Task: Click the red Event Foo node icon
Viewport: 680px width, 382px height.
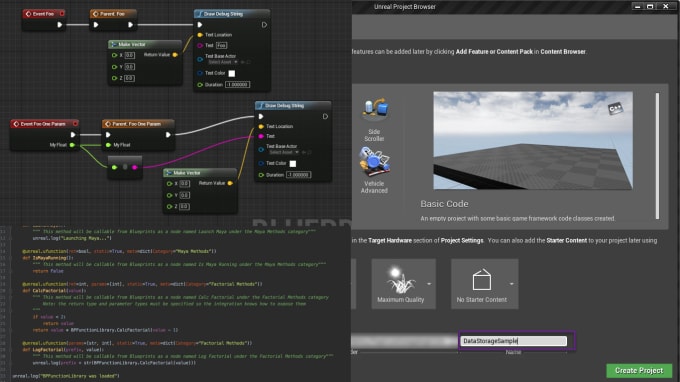Action: [28, 14]
